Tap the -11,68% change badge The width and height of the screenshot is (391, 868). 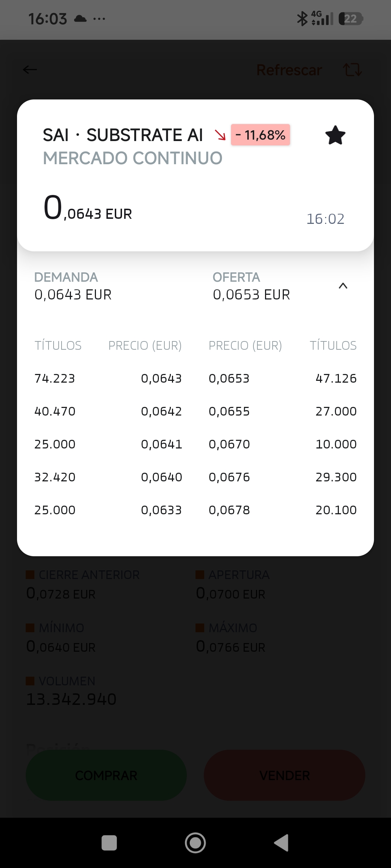tap(261, 135)
